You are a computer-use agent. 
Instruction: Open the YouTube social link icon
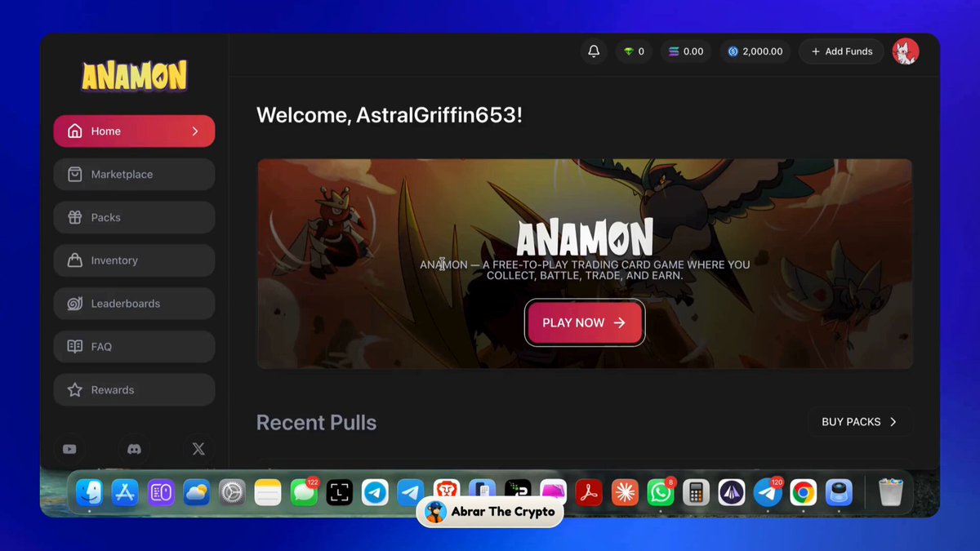[69, 449]
